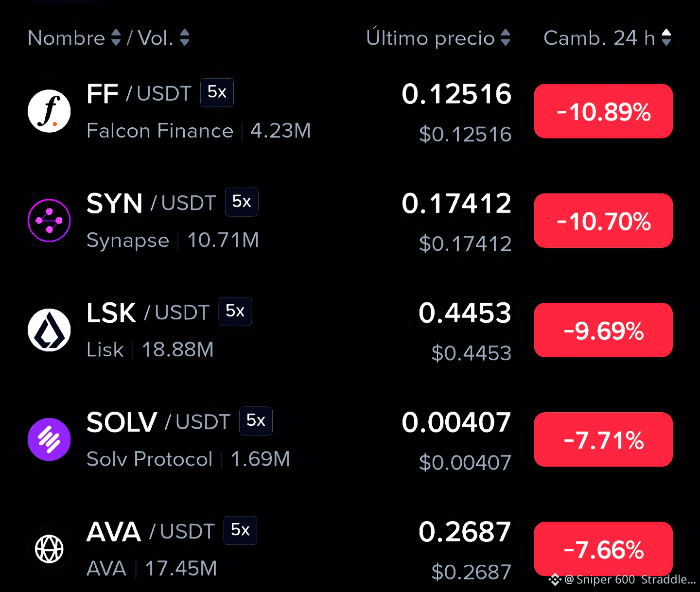Sort by Camb. 24 h arrows
700x592 pixels.
[x=666, y=37]
